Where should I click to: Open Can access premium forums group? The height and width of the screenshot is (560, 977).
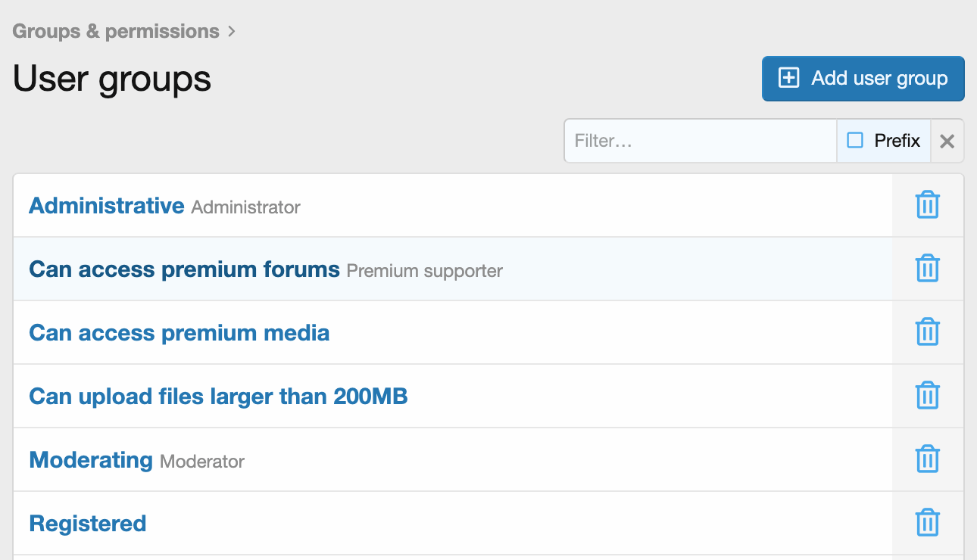point(184,269)
